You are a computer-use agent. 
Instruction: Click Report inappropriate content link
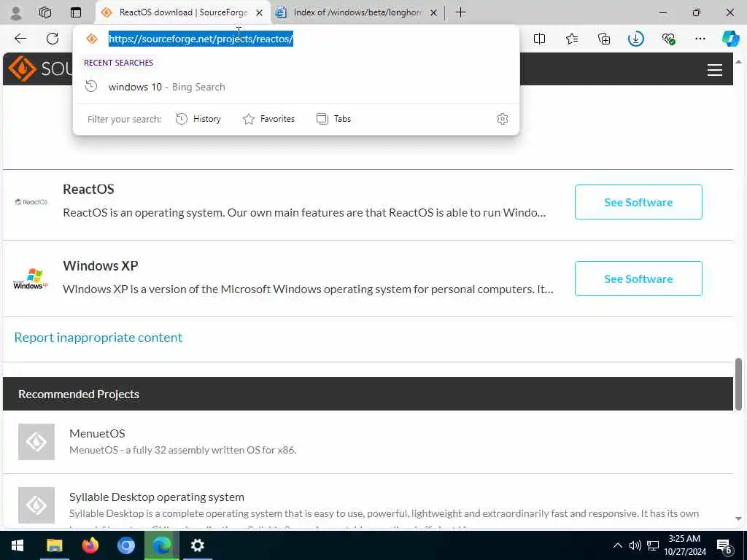coord(98,337)
